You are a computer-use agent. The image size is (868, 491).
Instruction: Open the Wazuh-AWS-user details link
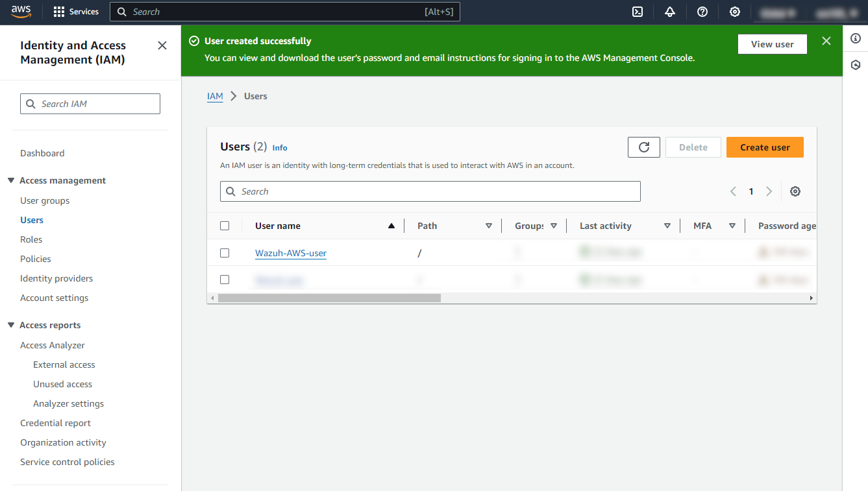[290, 253]
